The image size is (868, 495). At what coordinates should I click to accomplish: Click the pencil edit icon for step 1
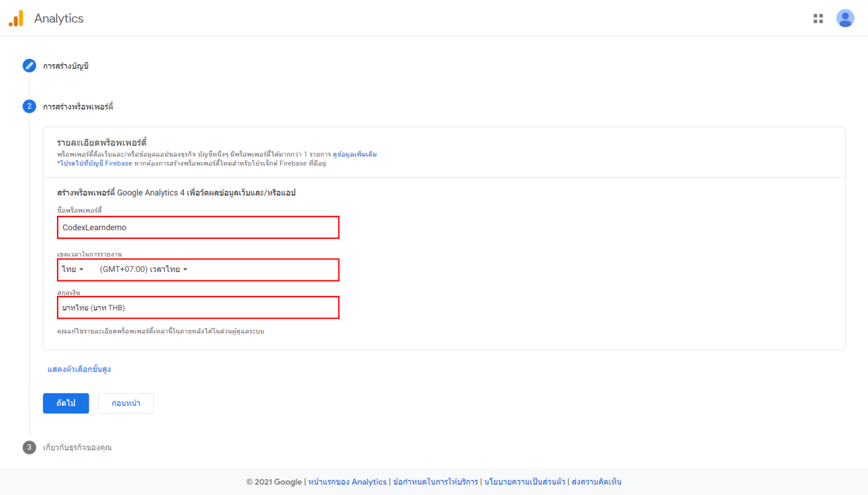[x=29, y=66]
